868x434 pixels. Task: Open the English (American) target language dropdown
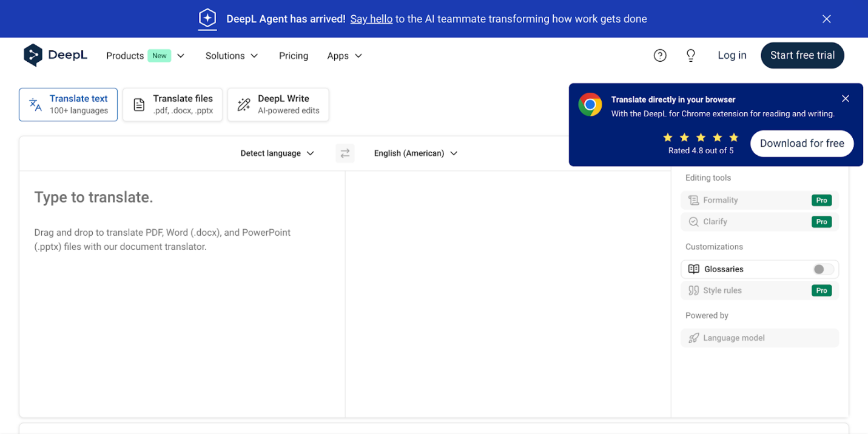tap(415, 153)
